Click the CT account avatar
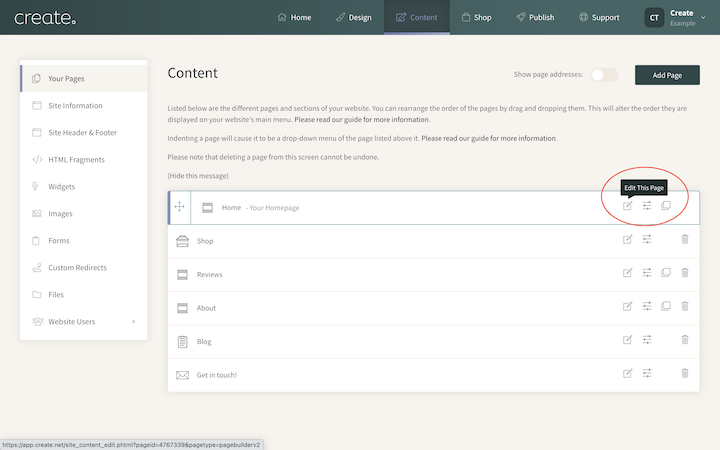720x450 pixels. tap(654, 18)
